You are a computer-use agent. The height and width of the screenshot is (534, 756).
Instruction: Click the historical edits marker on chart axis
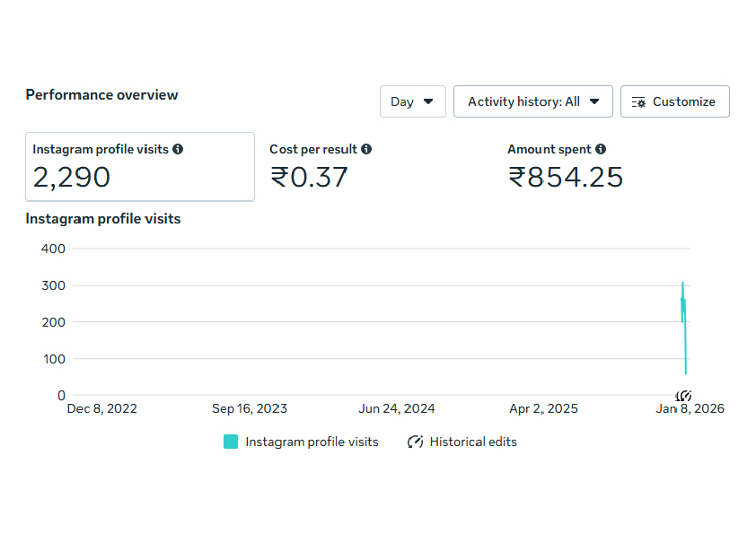point(683,396)
